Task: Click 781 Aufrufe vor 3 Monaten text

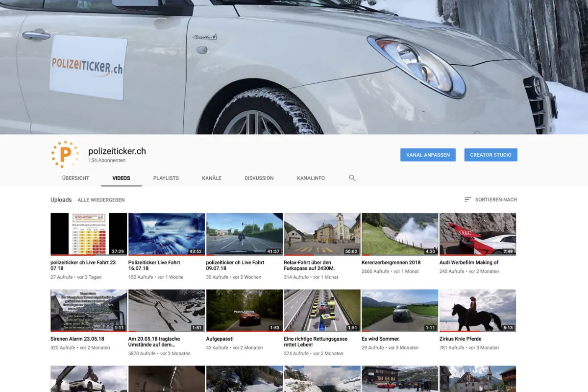Action: click(468, 347)
